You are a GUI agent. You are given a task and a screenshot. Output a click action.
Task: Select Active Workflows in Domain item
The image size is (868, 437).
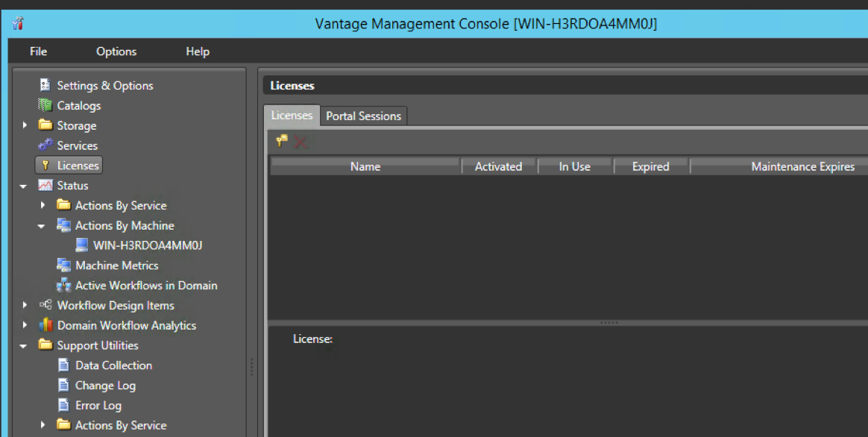tap(146, 285)
